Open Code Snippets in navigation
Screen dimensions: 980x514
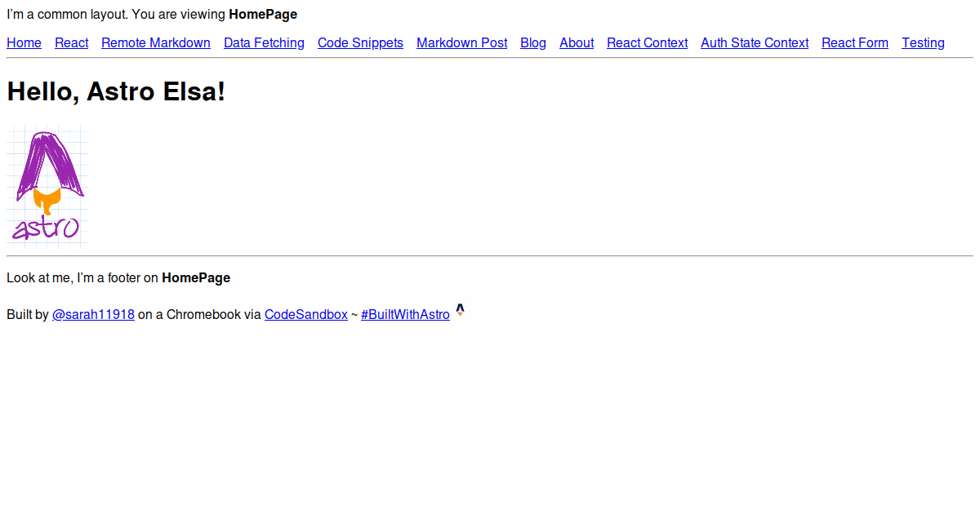[x=360, y=43]
